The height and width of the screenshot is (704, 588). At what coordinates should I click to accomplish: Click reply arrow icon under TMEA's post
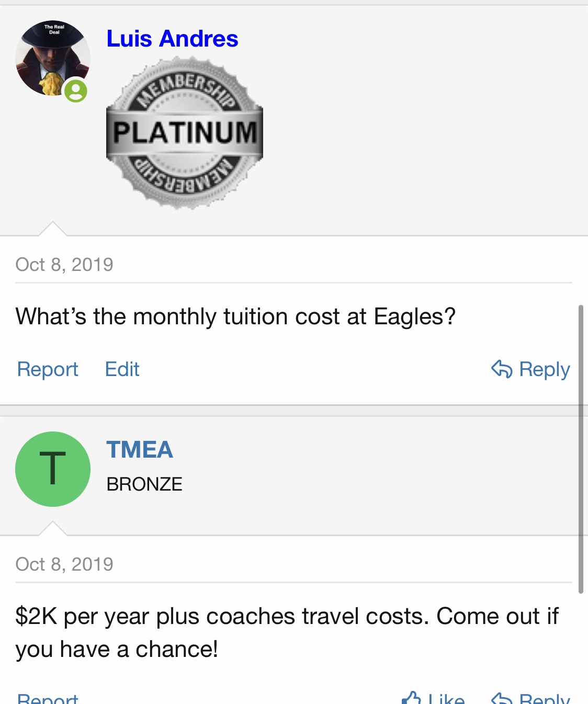tap(502, 699)
